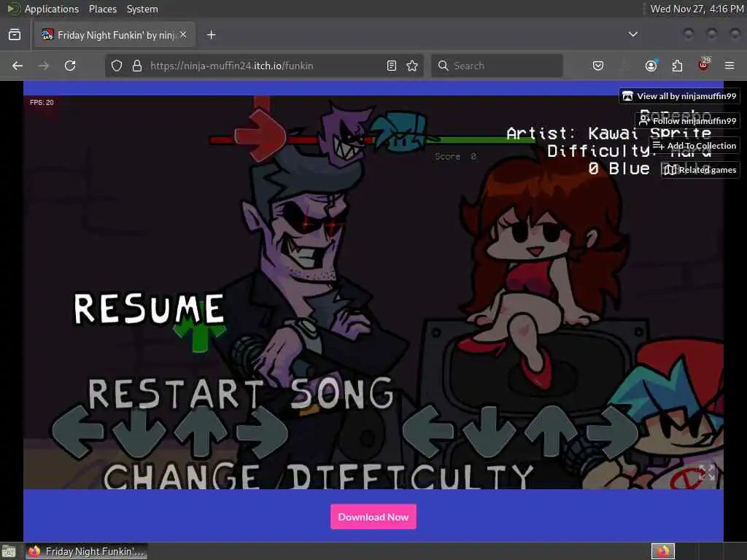Click the pink Download Now button
Screen dimensions: 747x560
click(373, 517)
